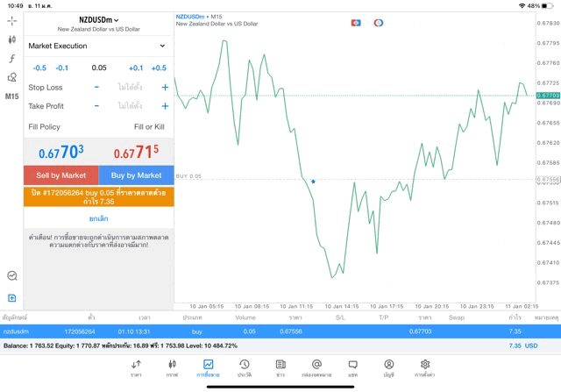Open the mailbox @ tab
Viewport: 561px width, 392px height.
tap(316, 368)
